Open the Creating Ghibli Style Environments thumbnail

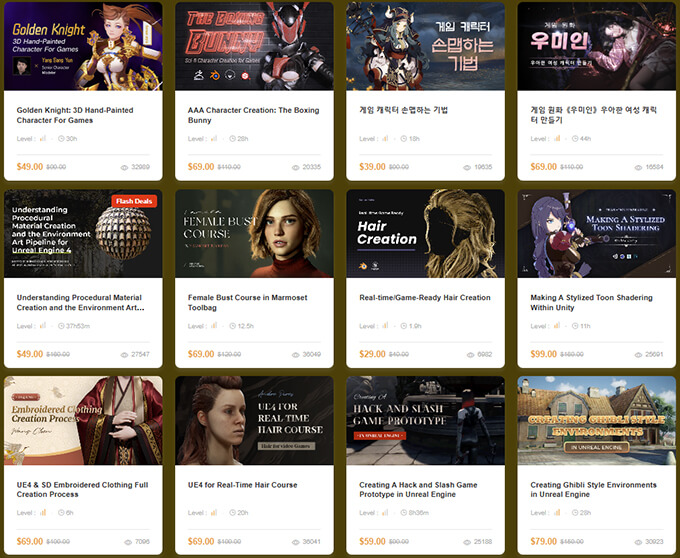(x=596, y=420)
